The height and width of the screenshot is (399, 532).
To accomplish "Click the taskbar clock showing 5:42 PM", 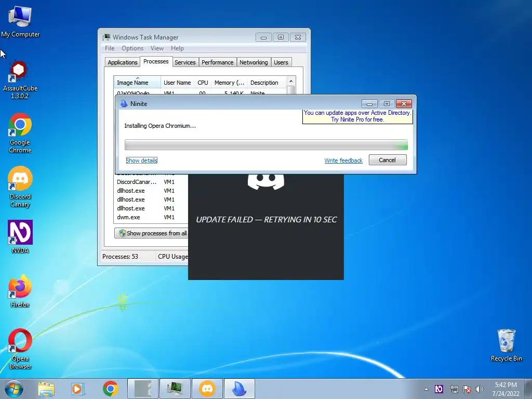I will click(x=506, y=389).
